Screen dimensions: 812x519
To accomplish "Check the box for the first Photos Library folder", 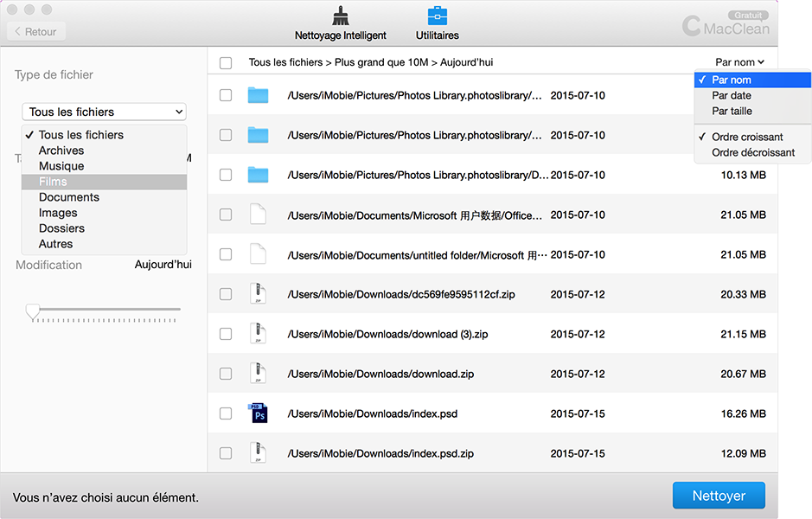I will [x=226, y=95].
